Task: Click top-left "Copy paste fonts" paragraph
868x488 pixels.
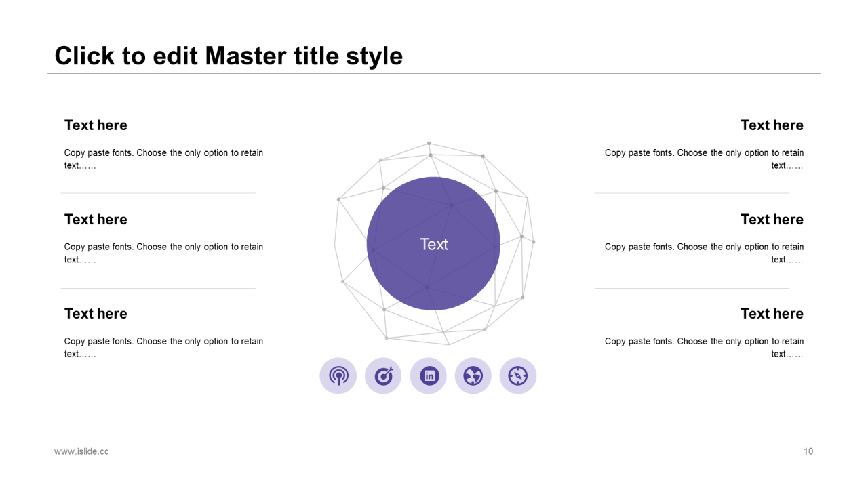Action: [163, 159]
